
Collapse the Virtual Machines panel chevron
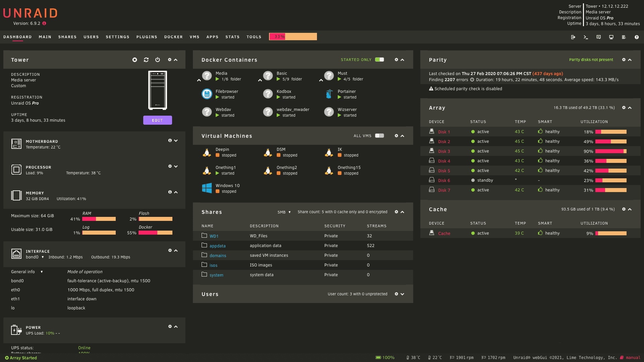[402, 136]
